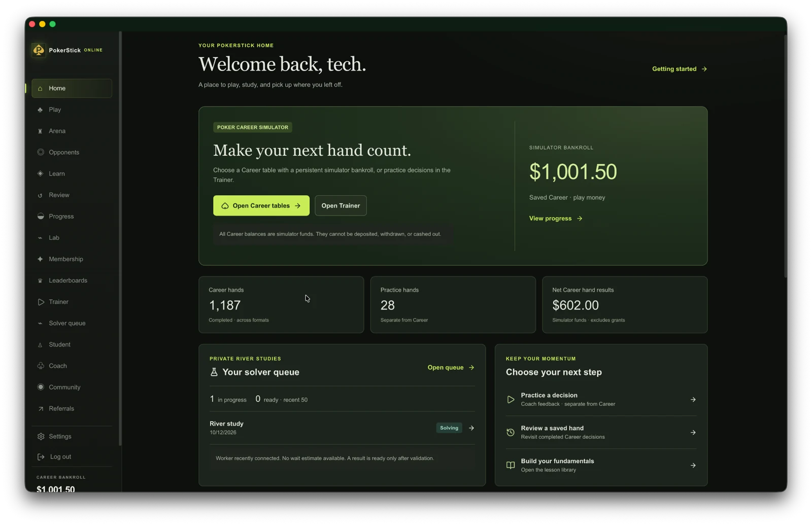This screenshot has width=812, height=525.
Task: Click the Settings gear icon
Action: pyautogui.click(x=41, y=436)
